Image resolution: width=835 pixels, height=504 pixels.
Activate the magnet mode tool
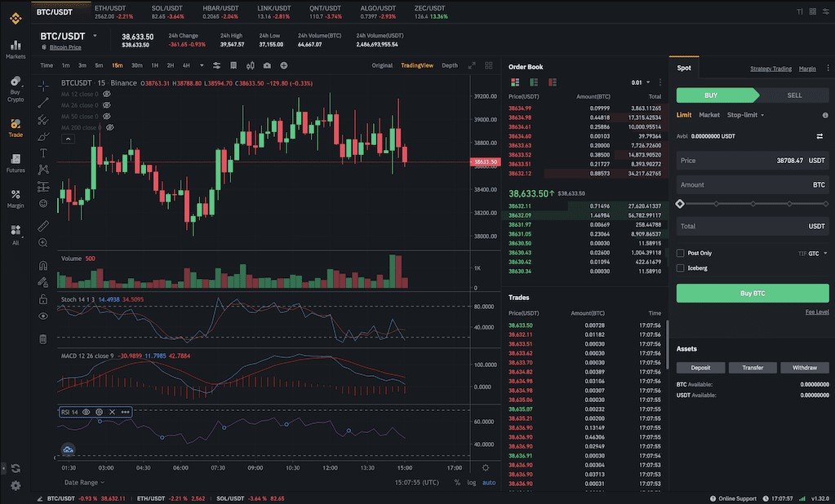tap(43, 265)
